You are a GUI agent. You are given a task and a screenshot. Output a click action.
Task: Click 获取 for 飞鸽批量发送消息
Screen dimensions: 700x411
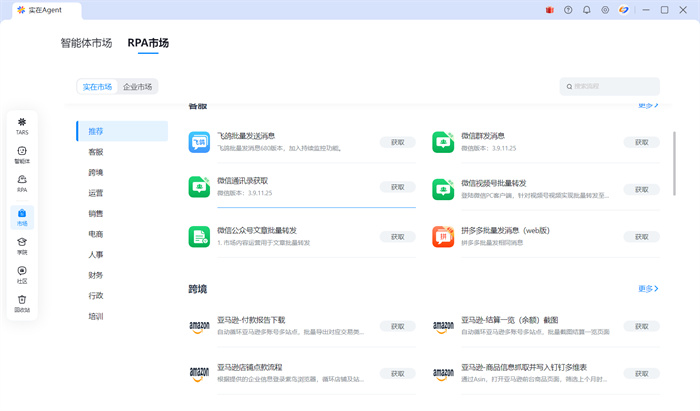point(397,142)
